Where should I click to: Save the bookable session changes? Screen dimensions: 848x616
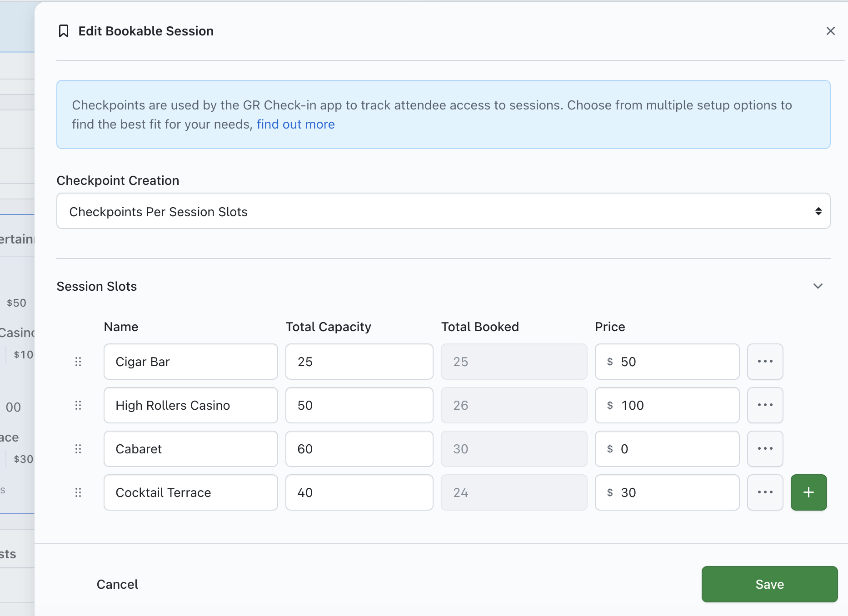pos(769,584)
